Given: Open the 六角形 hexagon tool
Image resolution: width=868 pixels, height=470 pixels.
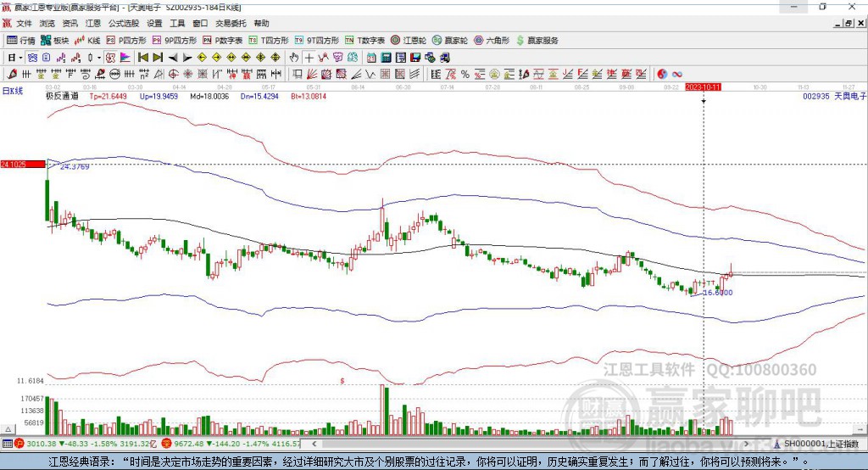Looking at the screenshot, I should pyautogui.click(x=492, y=41).
